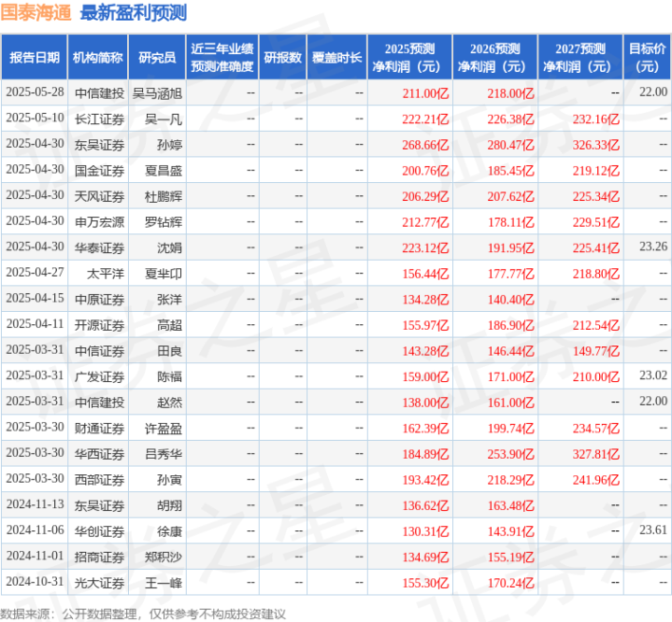Click 华创证券 institution cell
The image size is (672, 622).
click(99, 531)
